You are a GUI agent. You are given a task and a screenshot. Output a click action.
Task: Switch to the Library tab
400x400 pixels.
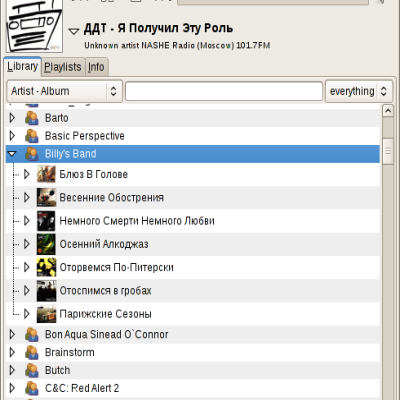[23, 66]
